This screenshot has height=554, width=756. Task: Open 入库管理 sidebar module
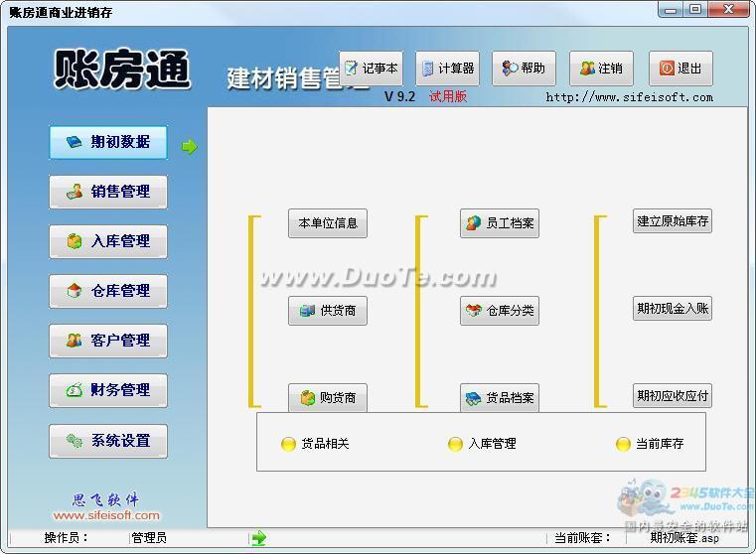(x=108, y=241)
